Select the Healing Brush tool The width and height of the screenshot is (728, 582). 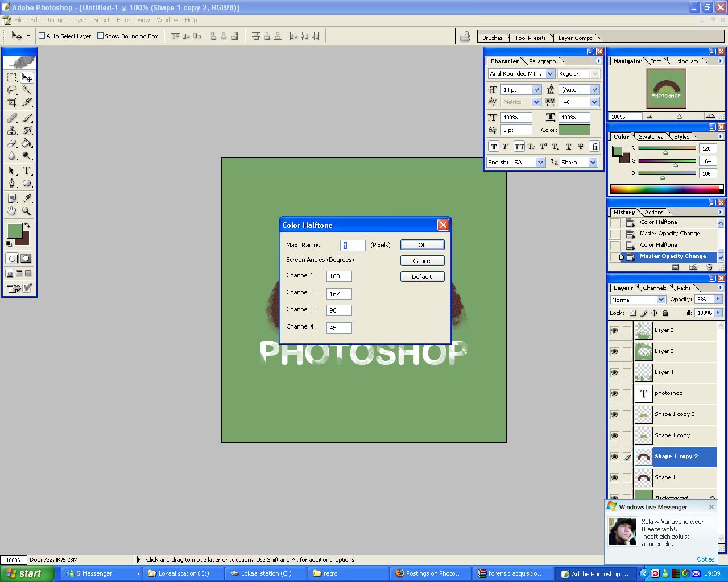point(12,118)
